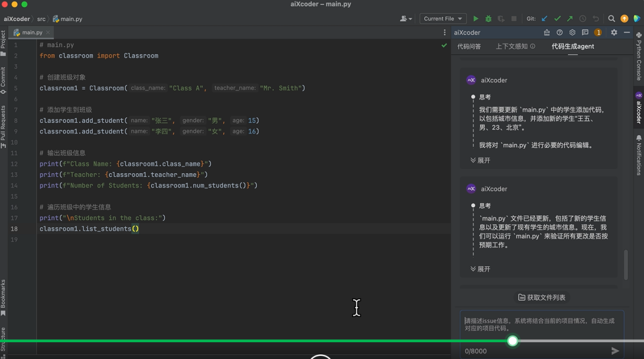This screenshot has width=644, height=359.
Task: Open the Current File run configuration dropdown
Action: coord(443,19)
